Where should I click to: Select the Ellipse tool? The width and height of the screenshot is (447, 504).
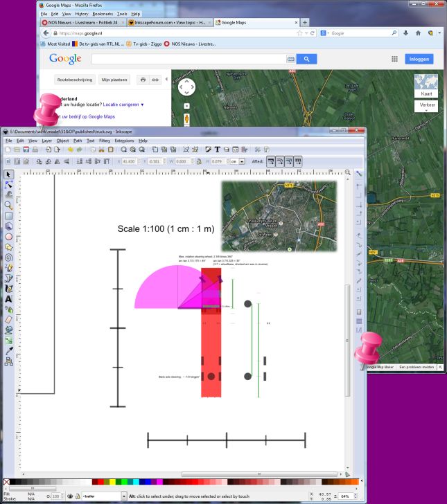click(9, 235)
